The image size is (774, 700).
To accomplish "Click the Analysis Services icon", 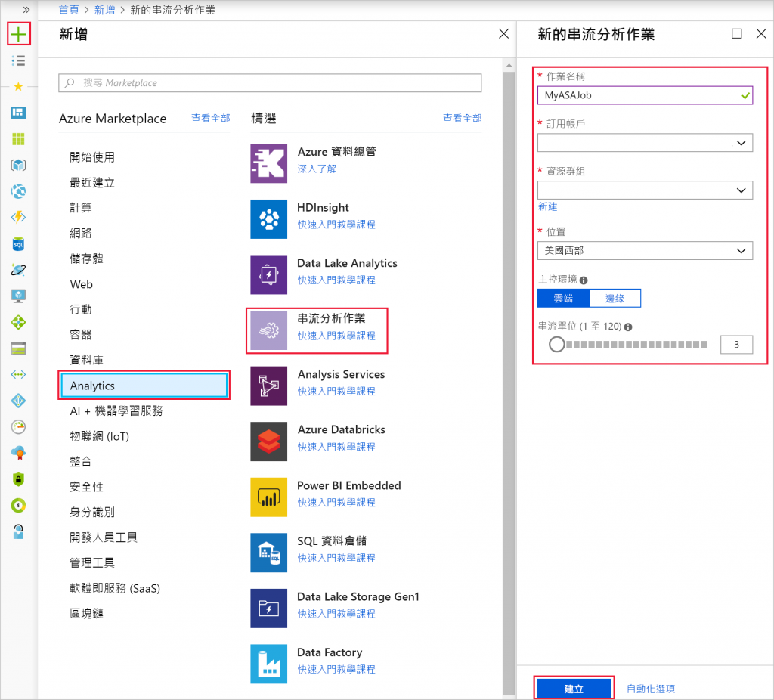I will click(268, 386).
